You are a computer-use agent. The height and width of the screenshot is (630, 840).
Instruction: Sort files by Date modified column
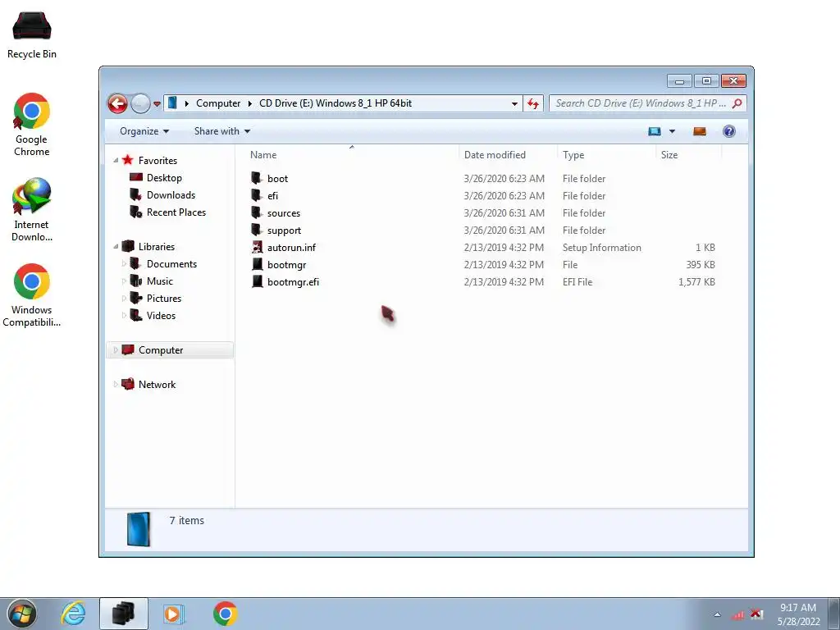[x=495, y=155]
